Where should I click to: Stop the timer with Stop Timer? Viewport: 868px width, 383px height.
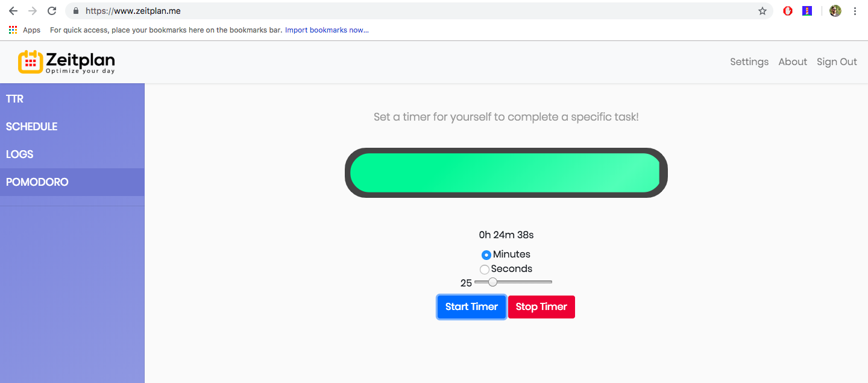point(541,307)
